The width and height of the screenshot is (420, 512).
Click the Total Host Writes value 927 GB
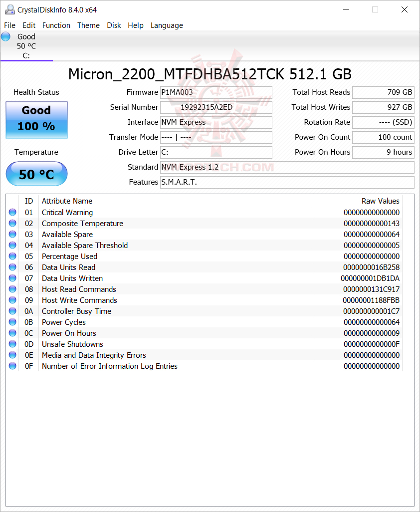pyautogui.click(x=383, y=107)
